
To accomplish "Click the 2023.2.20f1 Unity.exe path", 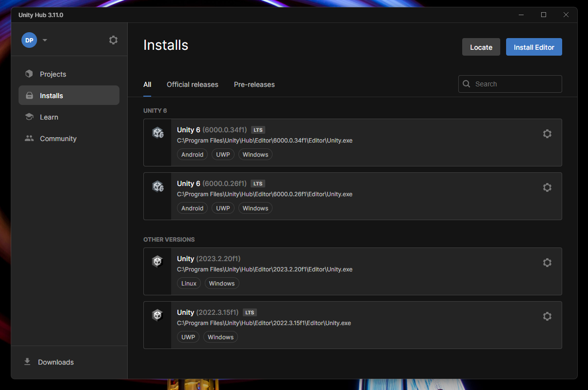I will pos(265,269).
